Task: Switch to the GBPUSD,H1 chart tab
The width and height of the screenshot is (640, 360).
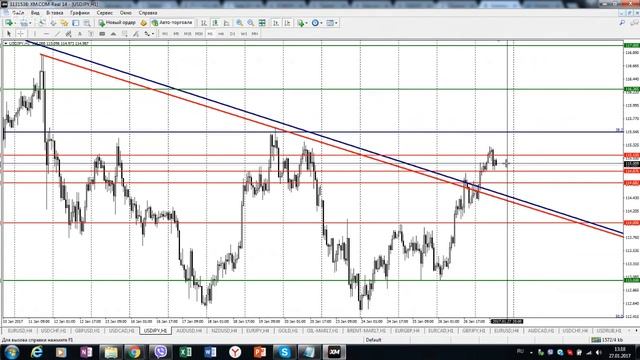Action: (87, 330)
